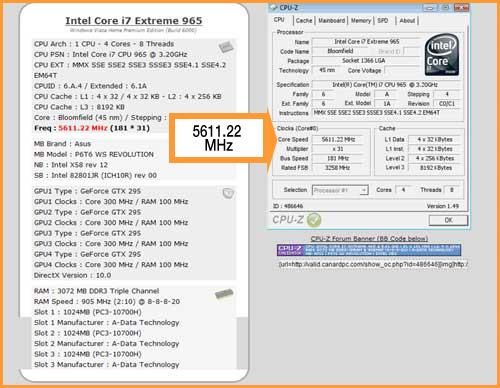
Task: Click the Bus Speed 181 MHz field
Action: pyautogui.click(x=338, y=158)
